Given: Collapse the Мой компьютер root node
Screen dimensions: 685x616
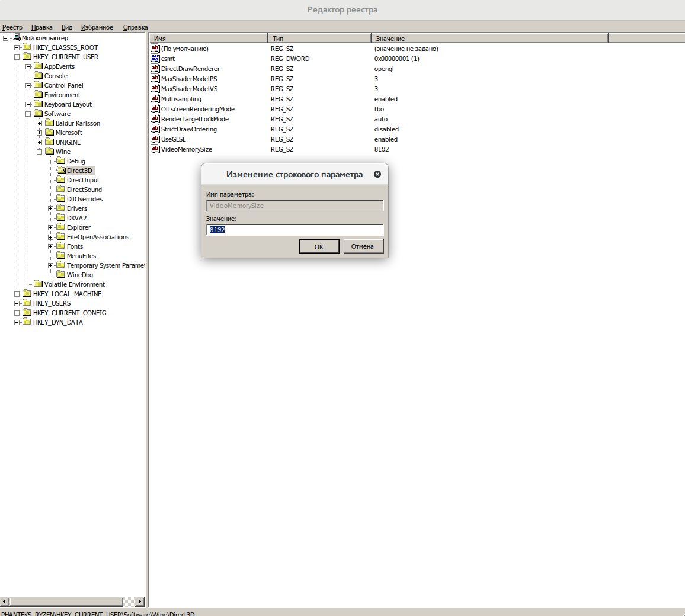Looking at the screenshot, I should click(6, 38).
